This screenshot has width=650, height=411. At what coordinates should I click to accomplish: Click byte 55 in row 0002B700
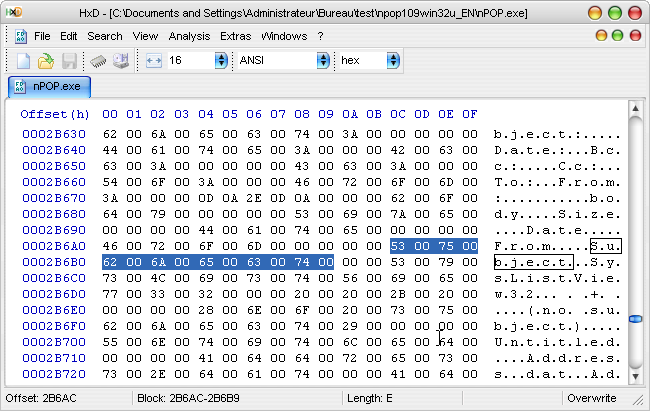[110, 342]
